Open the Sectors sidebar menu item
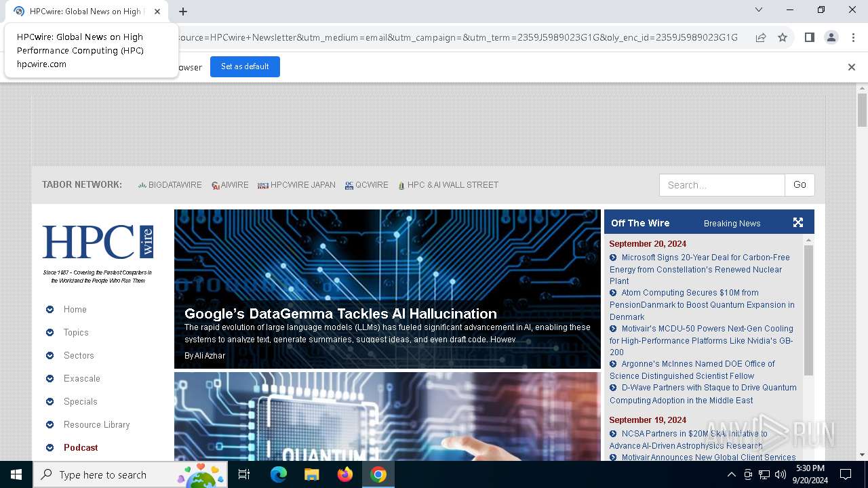868x488 pixels. [79, 356]
